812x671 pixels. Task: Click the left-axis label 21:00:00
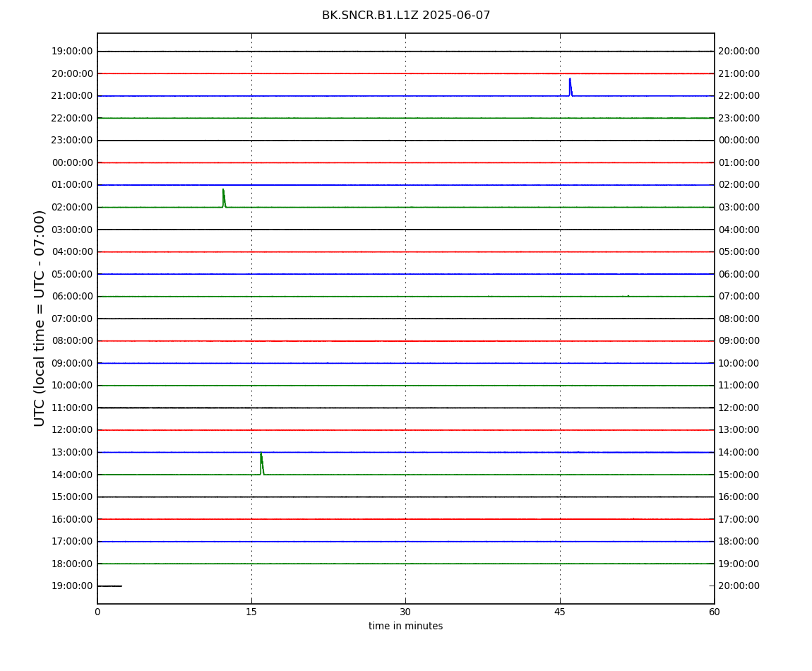(x=73, y=96)
